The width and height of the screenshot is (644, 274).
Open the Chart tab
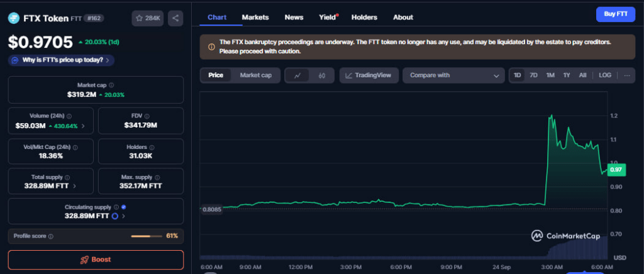(217, 17)
